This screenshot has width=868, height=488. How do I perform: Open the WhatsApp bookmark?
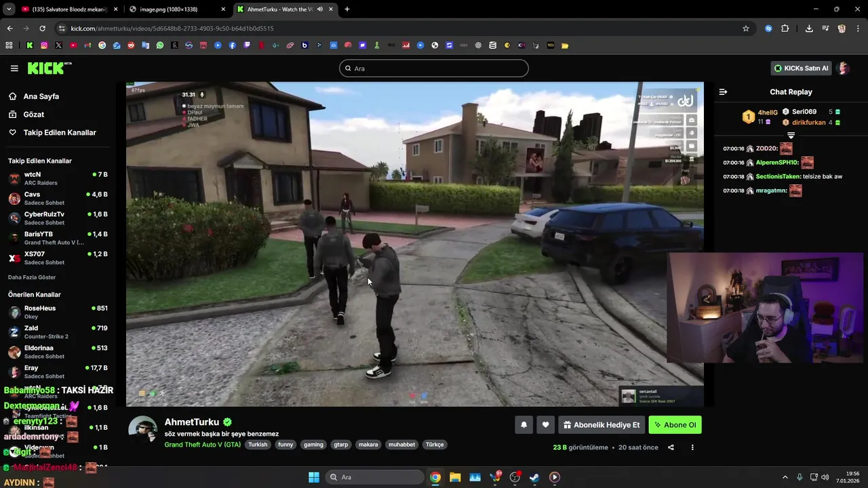160,45
